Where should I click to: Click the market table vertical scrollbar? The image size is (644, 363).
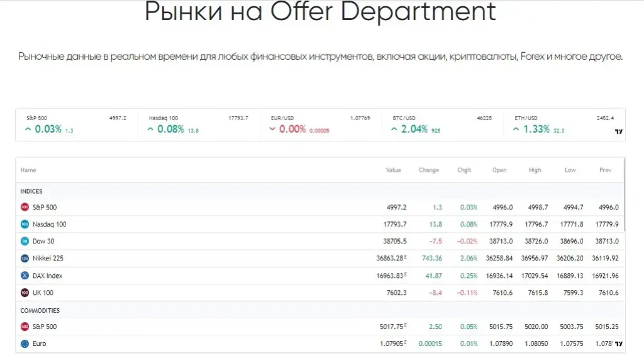(624, 195)
